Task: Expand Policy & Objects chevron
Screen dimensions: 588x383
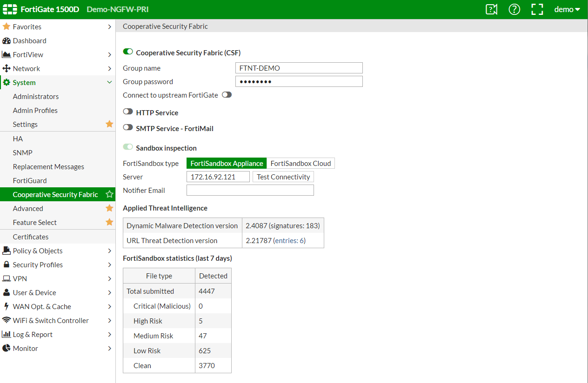Action: 109,251
